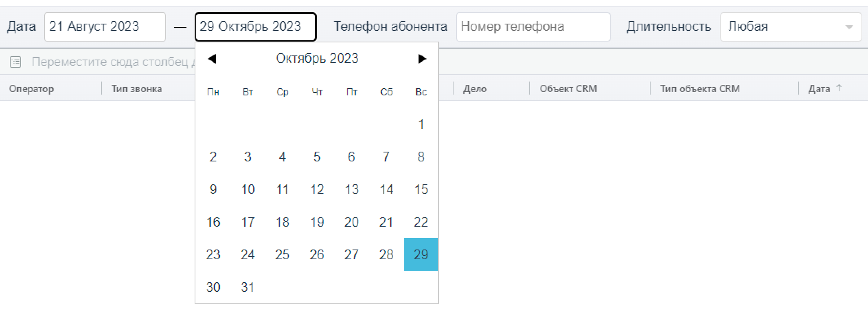The width and height of the screenshot is (868, 318).
Task: Click the sort arrow on Дата column
Action: point(839,88)
